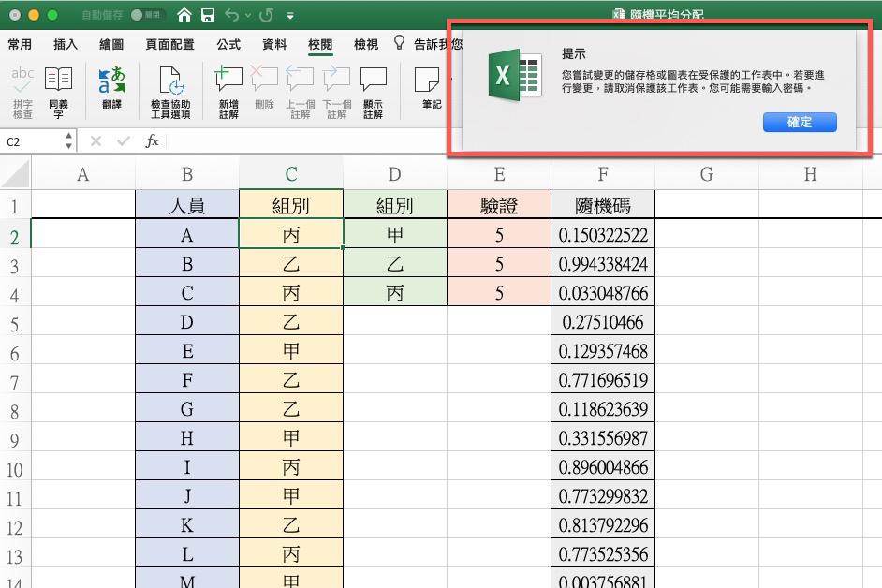Click the Home house icon in the toolbar

click(185, 16)
